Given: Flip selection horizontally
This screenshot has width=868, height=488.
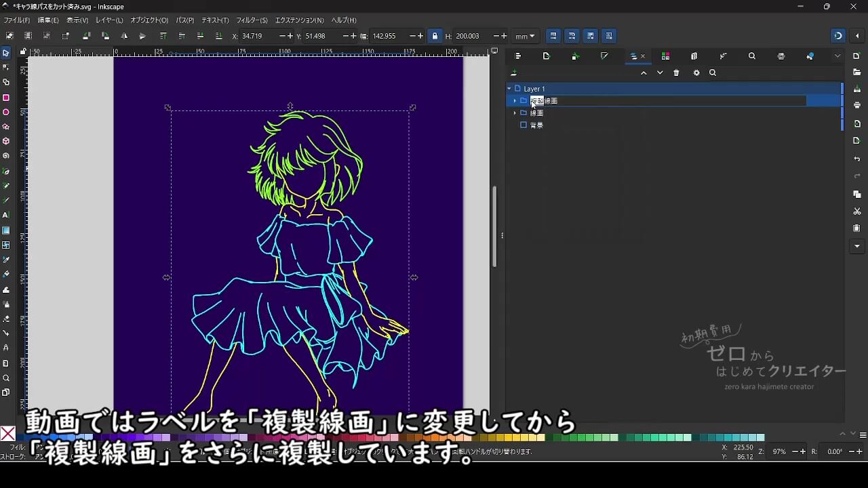Looking at the screenshot, I should [x=124, y=36].
